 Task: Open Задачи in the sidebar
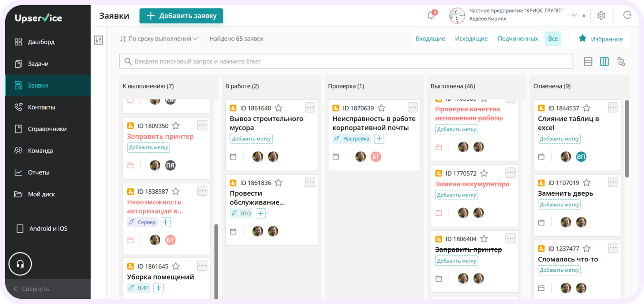pos(48,64)
